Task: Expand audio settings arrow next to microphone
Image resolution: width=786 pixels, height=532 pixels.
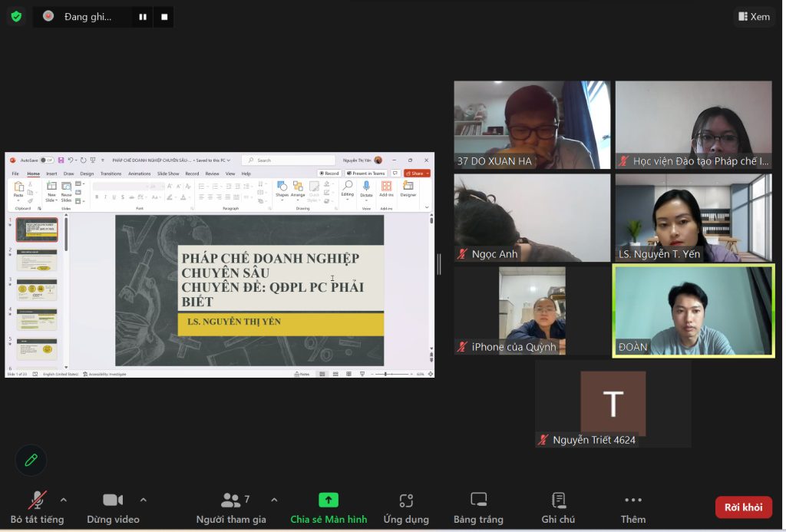Action: click(64, 500)
